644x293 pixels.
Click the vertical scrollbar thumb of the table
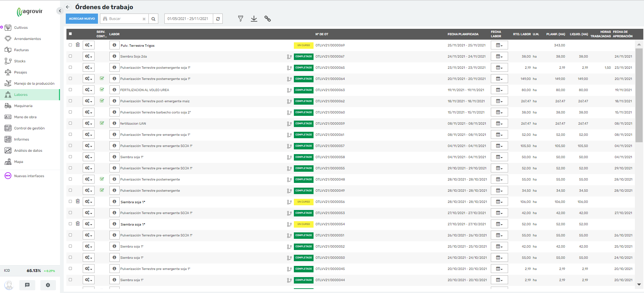coord(639,95)
